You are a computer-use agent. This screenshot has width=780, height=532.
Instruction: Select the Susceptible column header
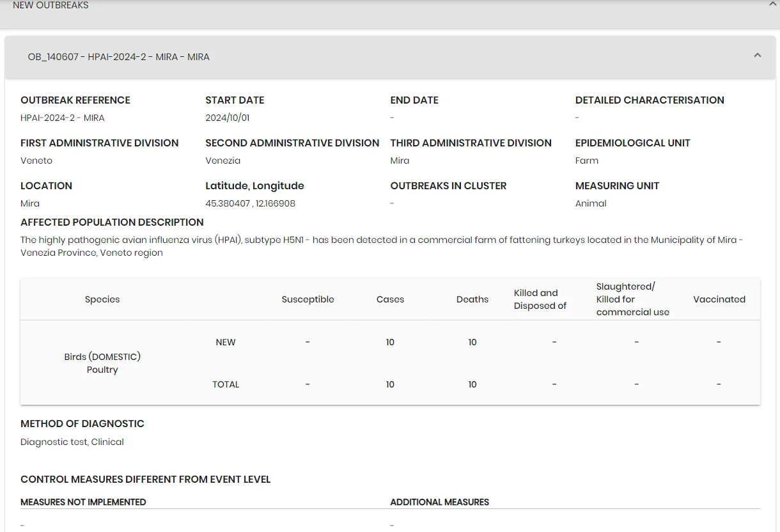click(308, 299)
